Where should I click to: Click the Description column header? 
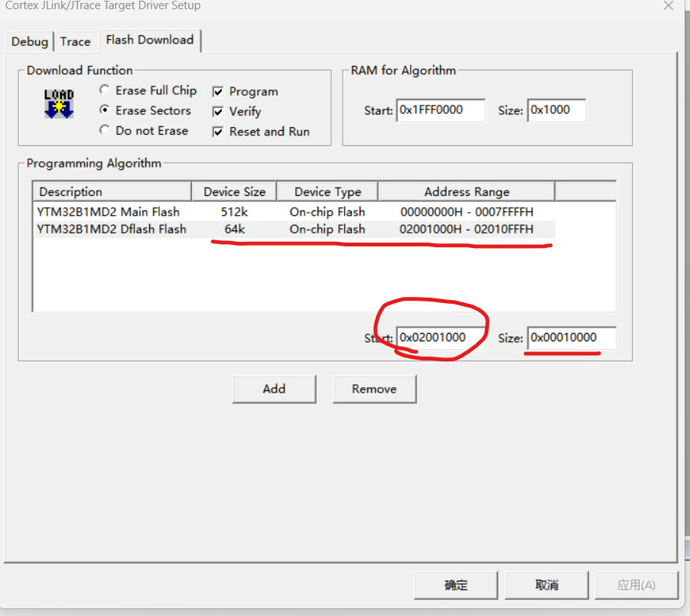point(112,192)
